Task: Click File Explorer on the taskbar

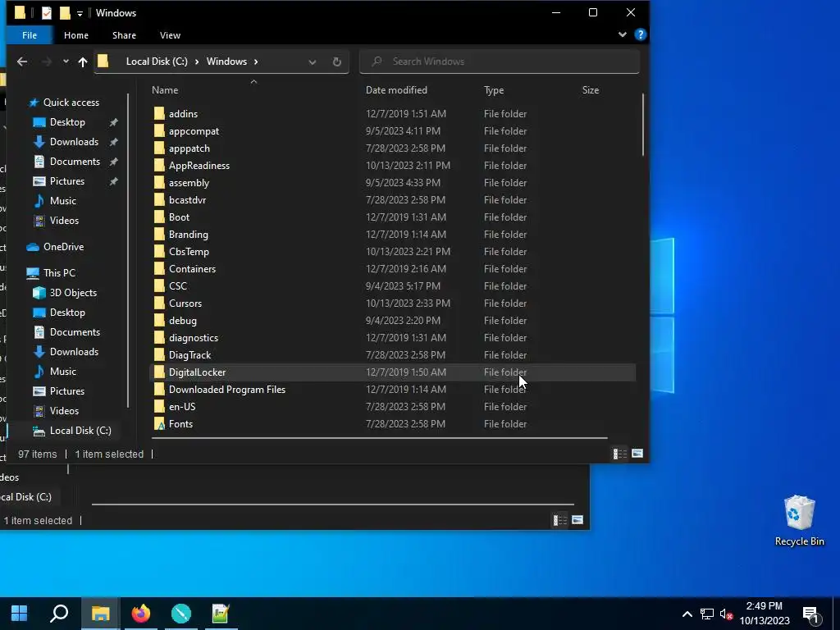Action: pos(100,614)
